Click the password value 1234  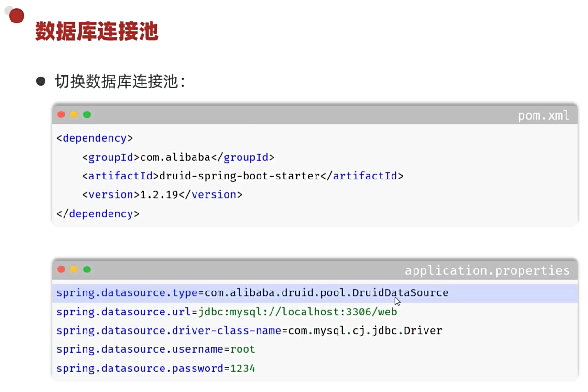point(243,369)
